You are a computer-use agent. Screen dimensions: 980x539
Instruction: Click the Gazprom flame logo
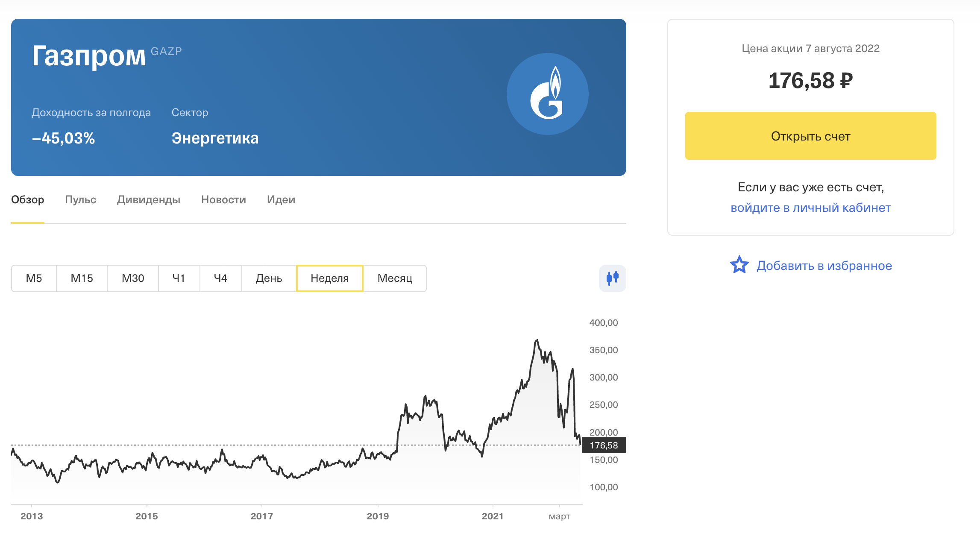coord(547,94)
